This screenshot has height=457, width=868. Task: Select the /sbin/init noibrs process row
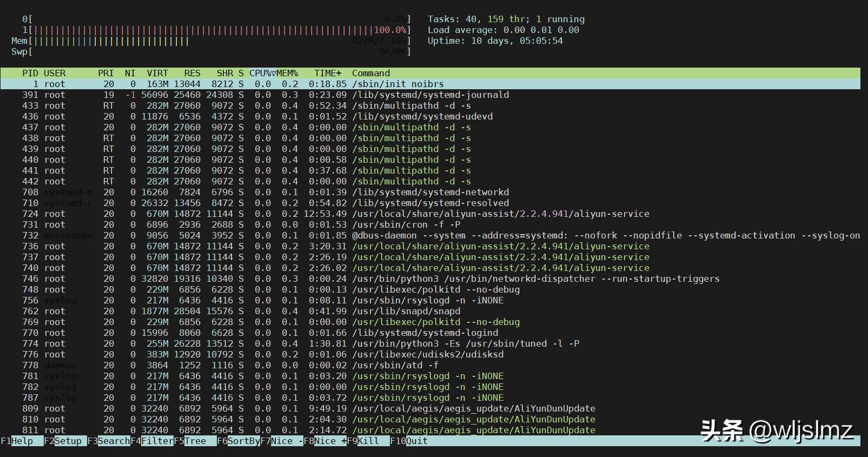coord(430,84)
